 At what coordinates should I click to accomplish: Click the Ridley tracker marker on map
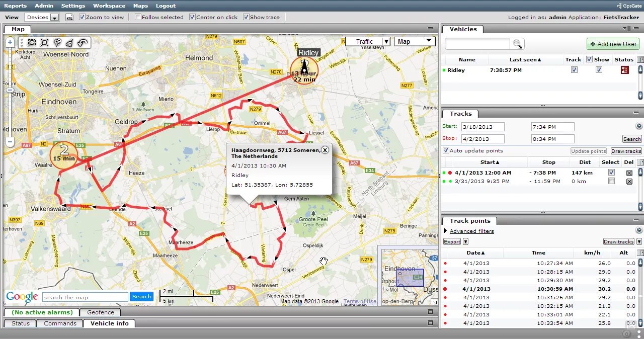pos(304,70)
